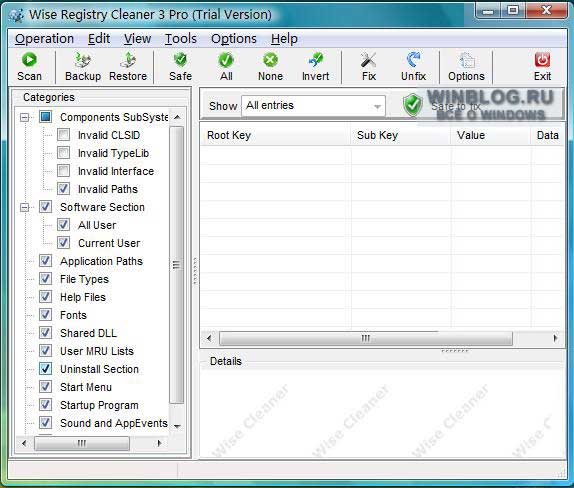This screenshot has width=574, height=488.
Task: Click results list scroll left arrow
Action: (x=209, y=338)
